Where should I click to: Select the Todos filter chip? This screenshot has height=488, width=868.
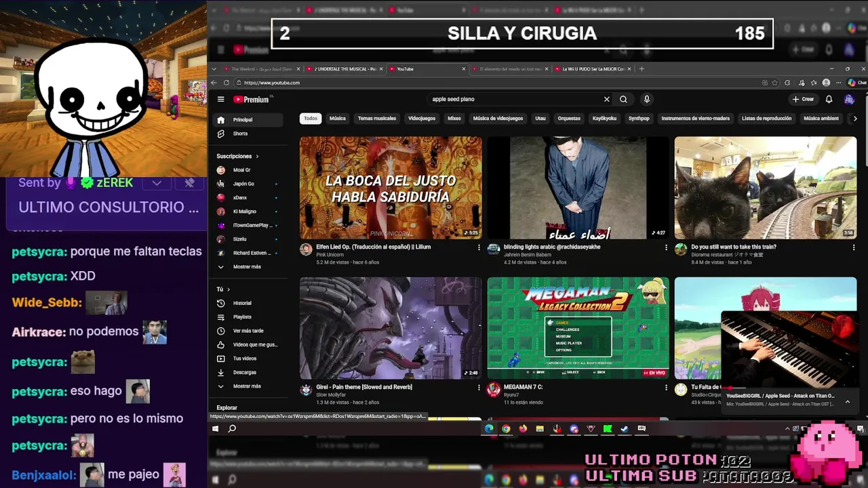click(x=311, y=119)
